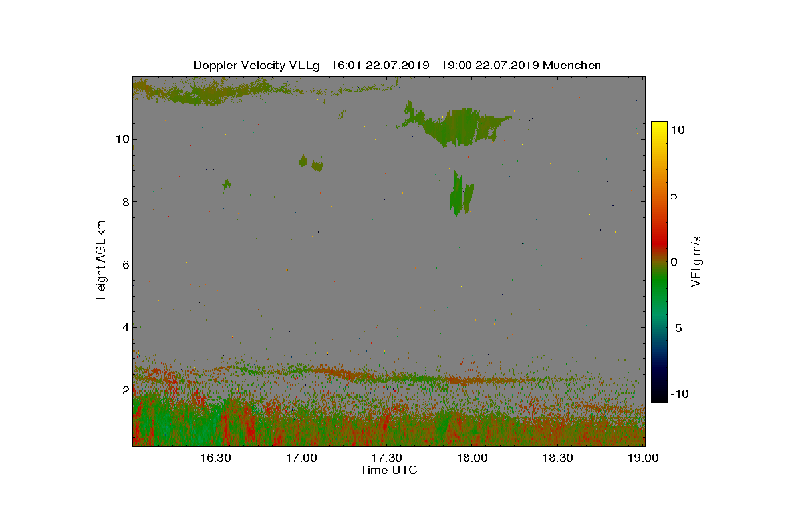
Task: Click the 19:00 time tick label
Action: click(x=643, y=458)
